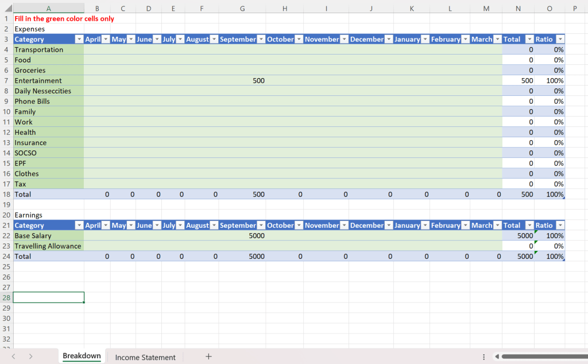The image size is (588, 364).
Task: Select row 7 header
Action: tap(6, 80)
